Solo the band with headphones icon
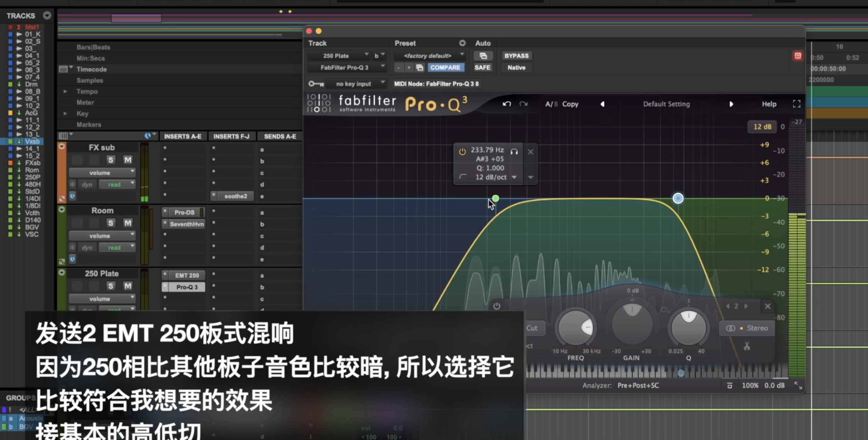868x440 pixels. pos(514,151)
